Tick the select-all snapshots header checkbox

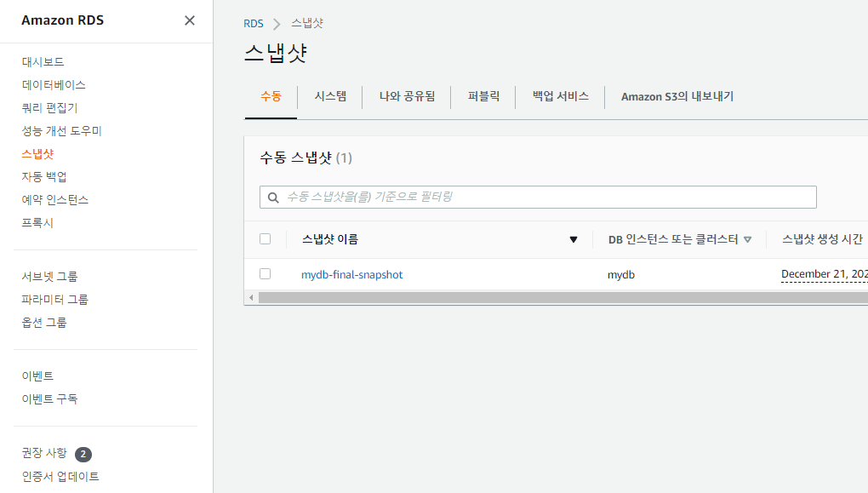pyautogui.click(x=266, y=238)
